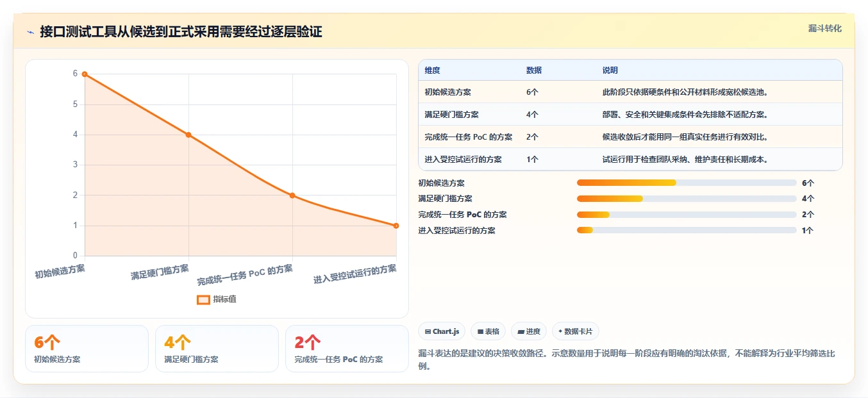
Task: Select the 进度 tag
Action: [x=529, y=331]
